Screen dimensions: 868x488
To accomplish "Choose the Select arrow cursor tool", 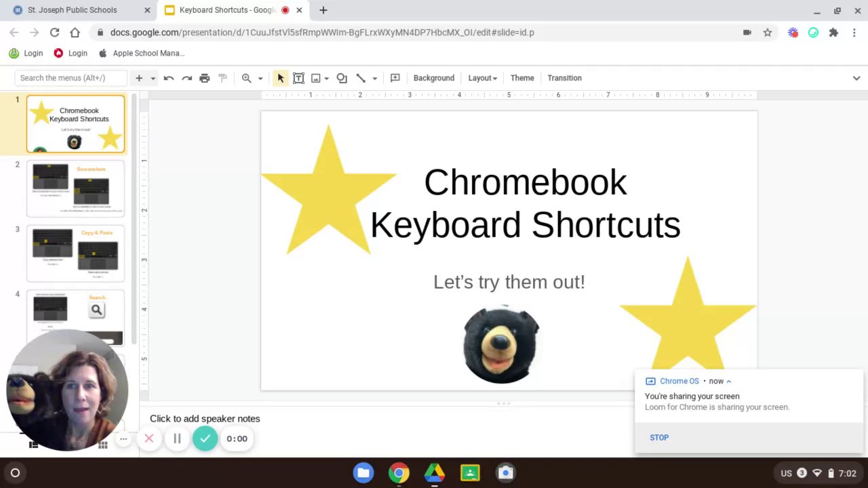I will pos(281,78).
